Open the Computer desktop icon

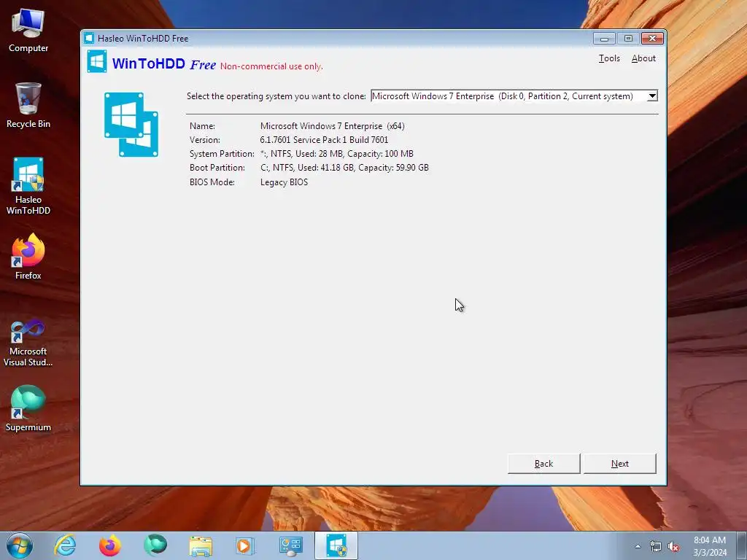[x=28, y=31]
